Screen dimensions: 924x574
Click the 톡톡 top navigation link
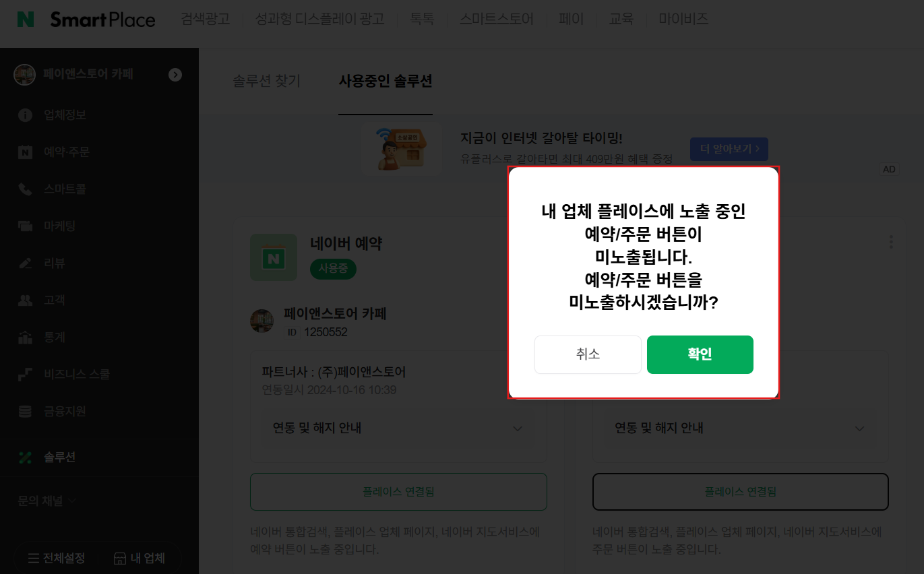point(422,20)
